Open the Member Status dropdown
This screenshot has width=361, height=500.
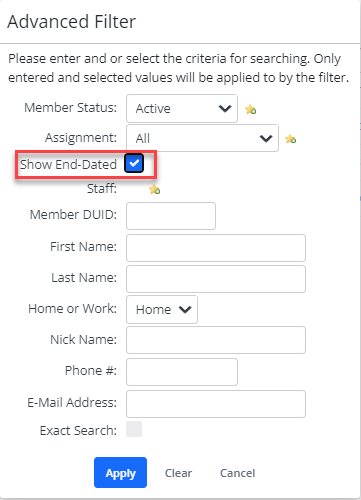[x=182, y=108]
